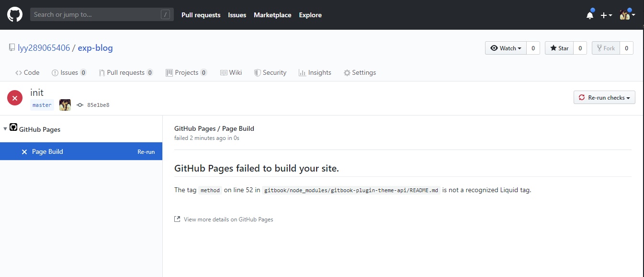Click the commit author avatar
The height and width of the screenshot is (277, 644).
[65, 105]
